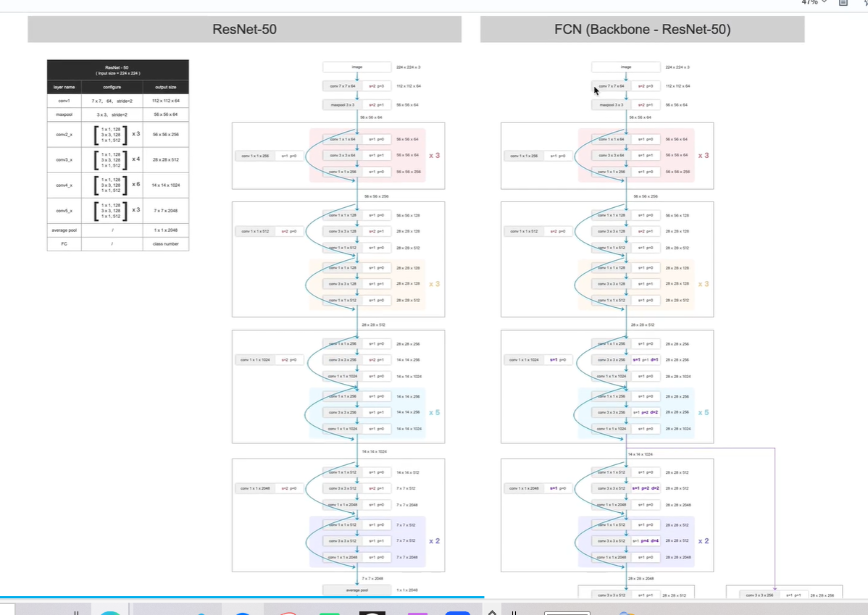
Task: Select the "conv3_x" table cell
Action: click(x=64, y=160)
